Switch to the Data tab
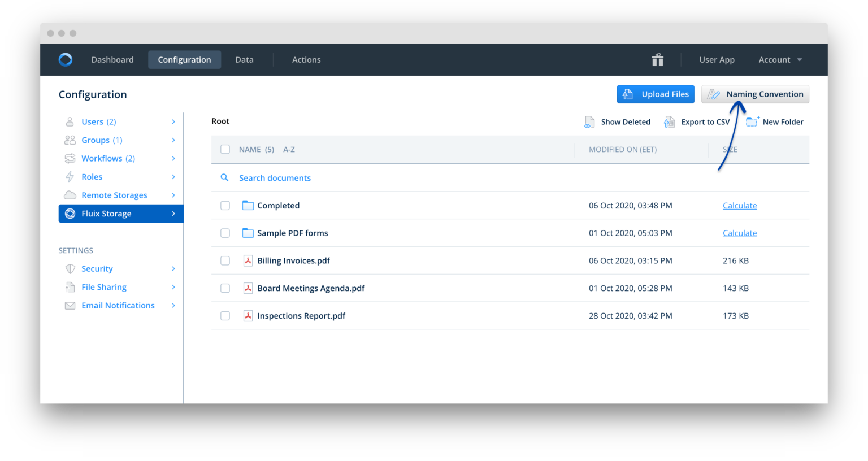The image size is (868, 461). (244, 59)
